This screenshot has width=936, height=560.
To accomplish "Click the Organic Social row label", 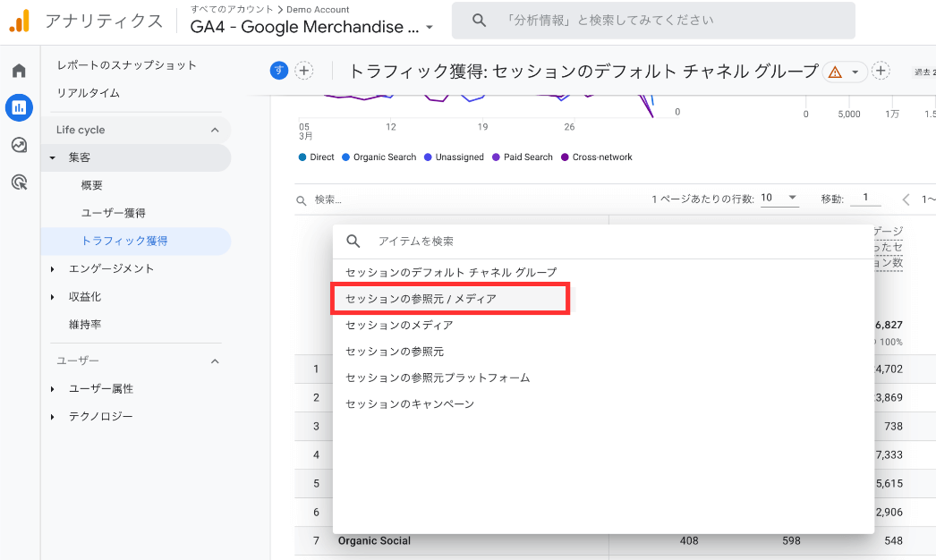I will (x=374, y=541).
